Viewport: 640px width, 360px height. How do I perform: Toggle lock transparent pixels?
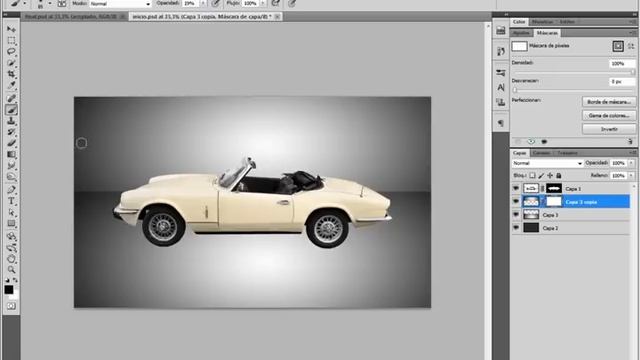[532, 176]
